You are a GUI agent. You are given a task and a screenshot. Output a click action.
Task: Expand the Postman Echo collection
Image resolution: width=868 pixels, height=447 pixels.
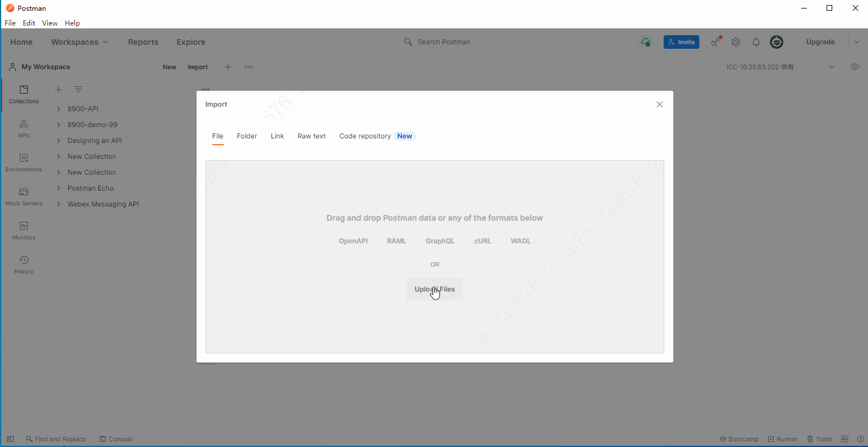58,188
